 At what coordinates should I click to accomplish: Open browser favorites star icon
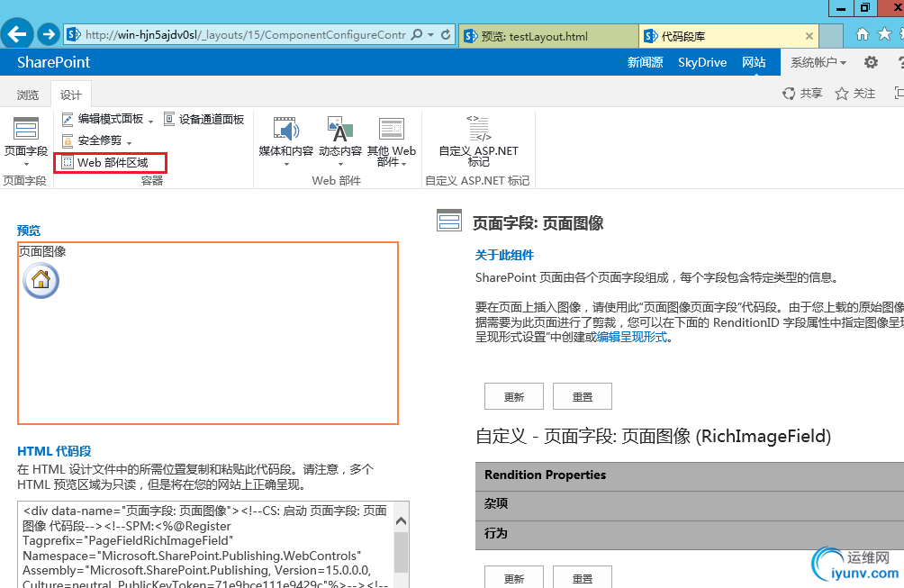(x=884, y=34)
